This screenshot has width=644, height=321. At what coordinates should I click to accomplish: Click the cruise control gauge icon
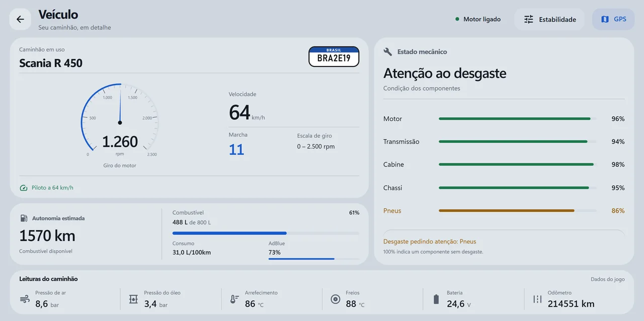tap(24, 188)
